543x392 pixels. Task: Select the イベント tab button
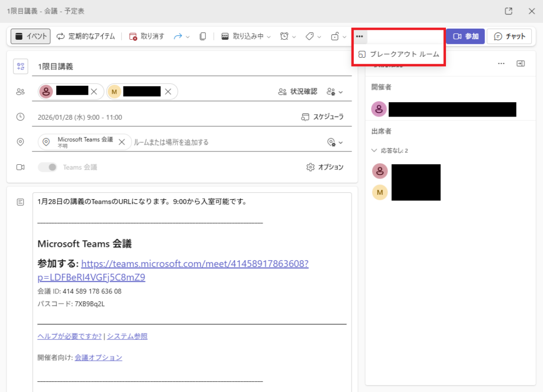point(31,37)
